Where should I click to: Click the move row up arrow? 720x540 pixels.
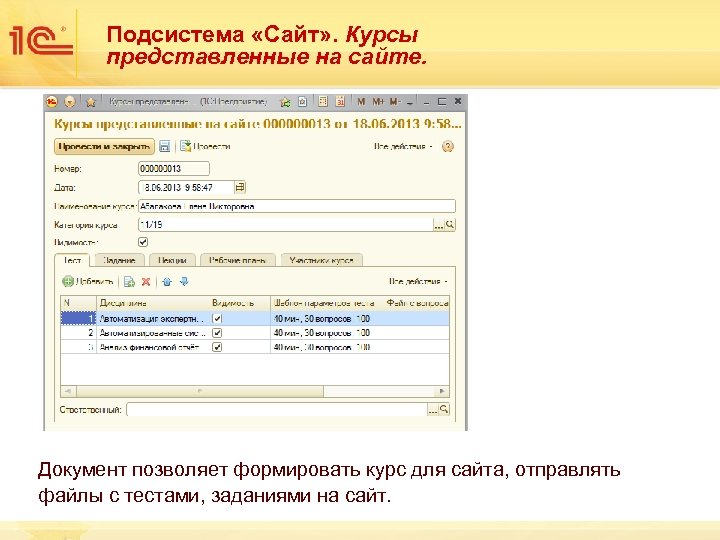tap(167, 282)
